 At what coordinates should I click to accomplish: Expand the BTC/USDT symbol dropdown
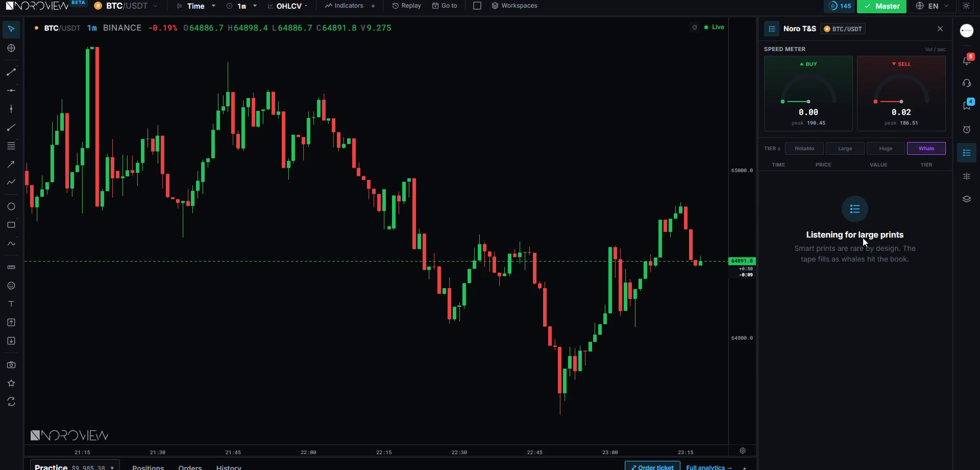(126, 6)
